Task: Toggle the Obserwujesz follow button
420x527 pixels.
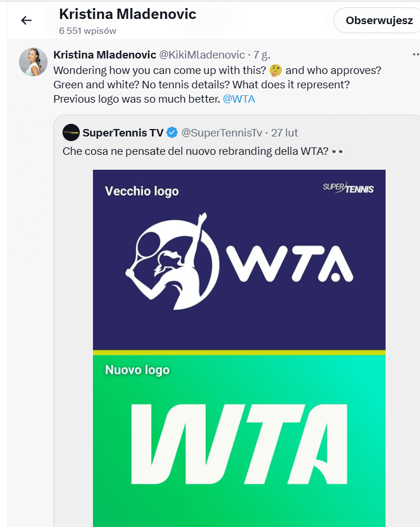Action: (379, 21)
